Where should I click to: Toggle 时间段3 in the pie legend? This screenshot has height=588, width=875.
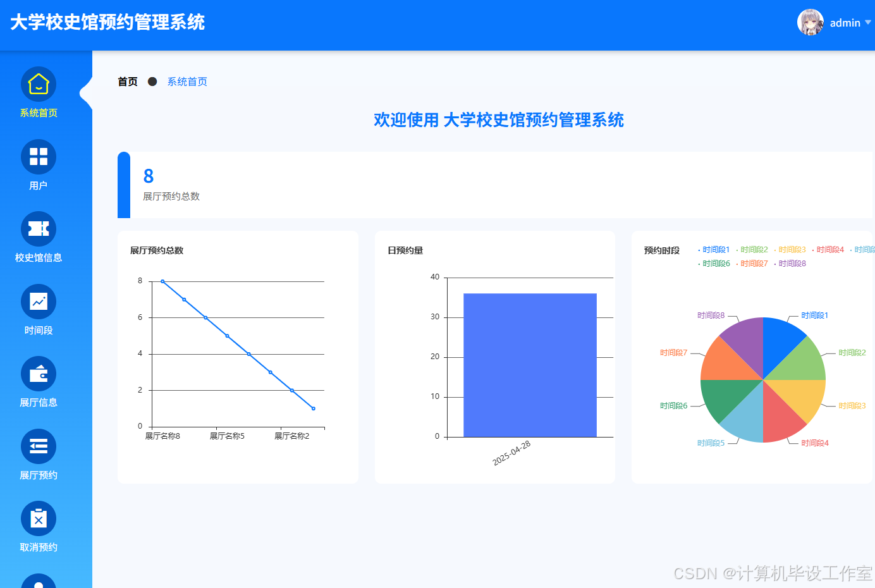[790, 250]
